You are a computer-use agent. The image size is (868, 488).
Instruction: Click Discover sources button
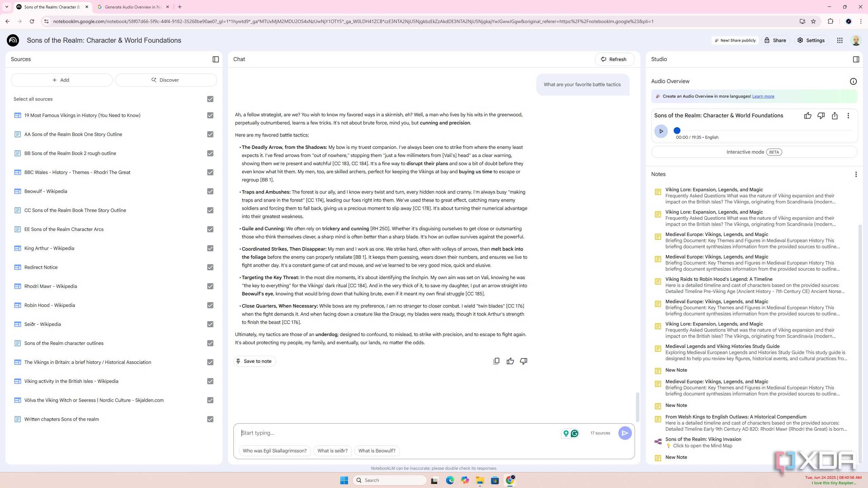[x=166, y=80]
